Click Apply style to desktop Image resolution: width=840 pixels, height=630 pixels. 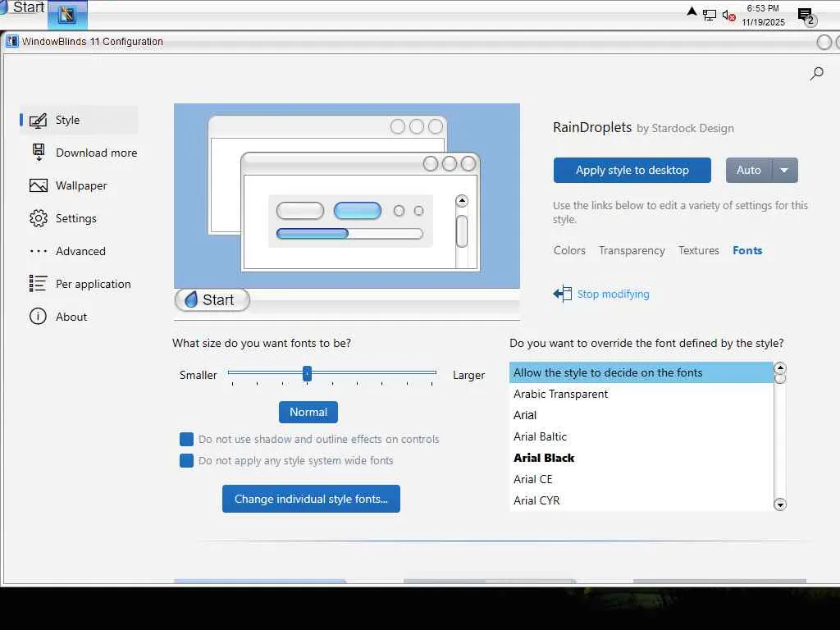pyautogui.click(x=632, y=171)
